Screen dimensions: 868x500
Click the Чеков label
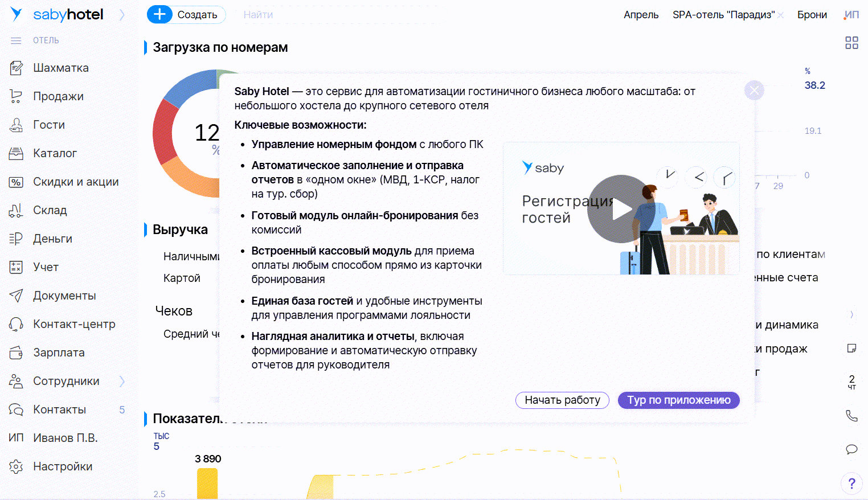point(174,311)
